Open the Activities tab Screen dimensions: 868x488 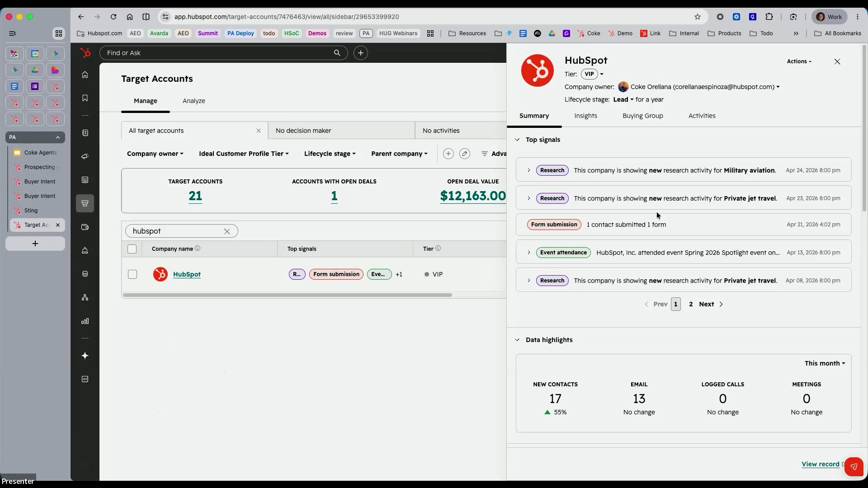(x=702, y=116)
